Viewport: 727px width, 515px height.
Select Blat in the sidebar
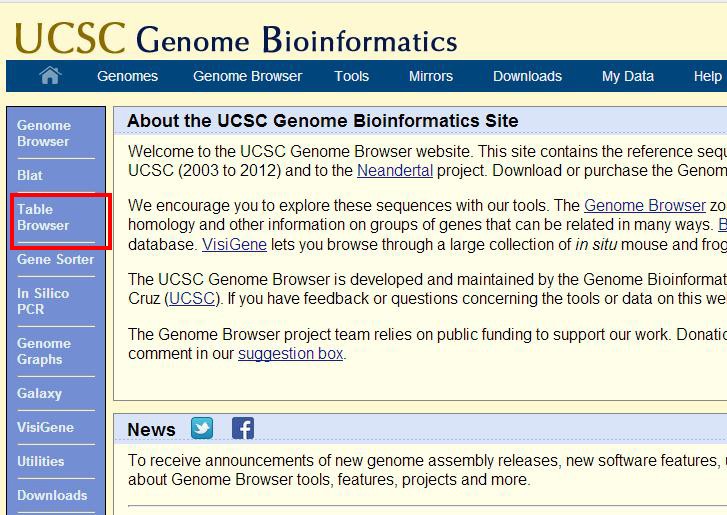point(30,175)
